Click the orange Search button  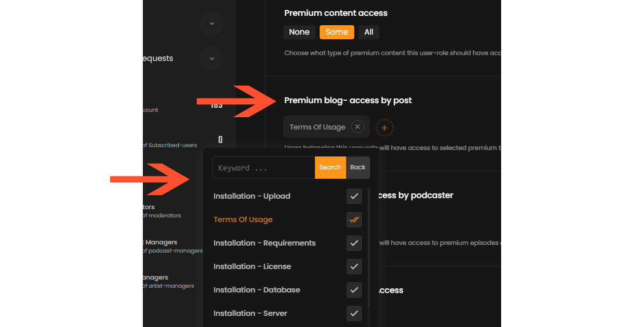pyautogui.click(x=330, y=168)
